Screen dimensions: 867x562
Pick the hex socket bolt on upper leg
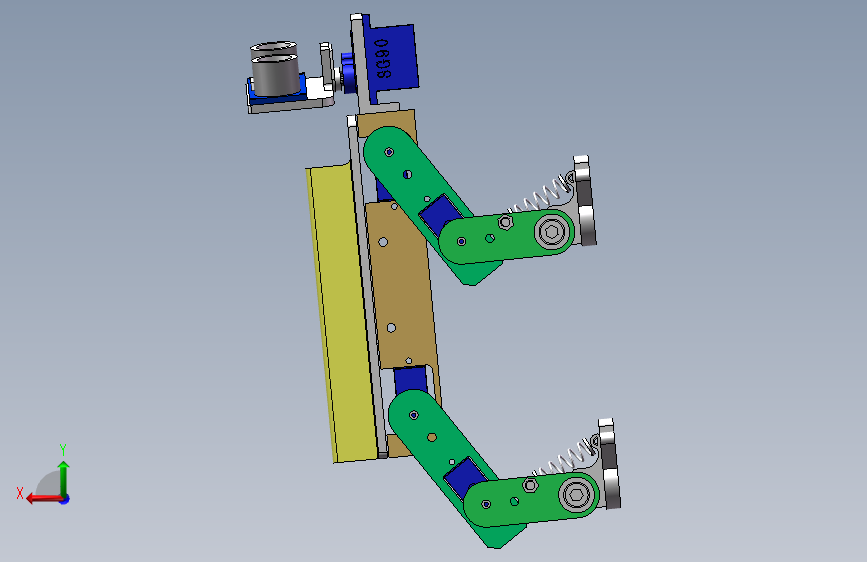coord(550,232)
